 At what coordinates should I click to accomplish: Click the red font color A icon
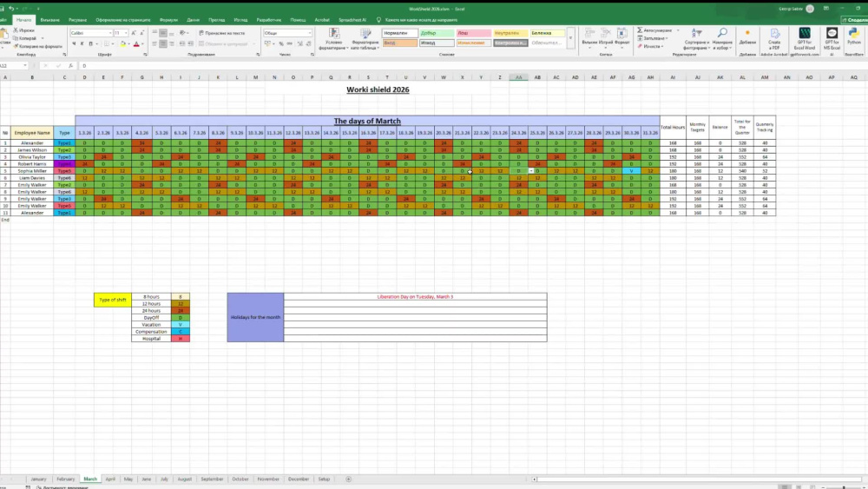click(136, 43)
